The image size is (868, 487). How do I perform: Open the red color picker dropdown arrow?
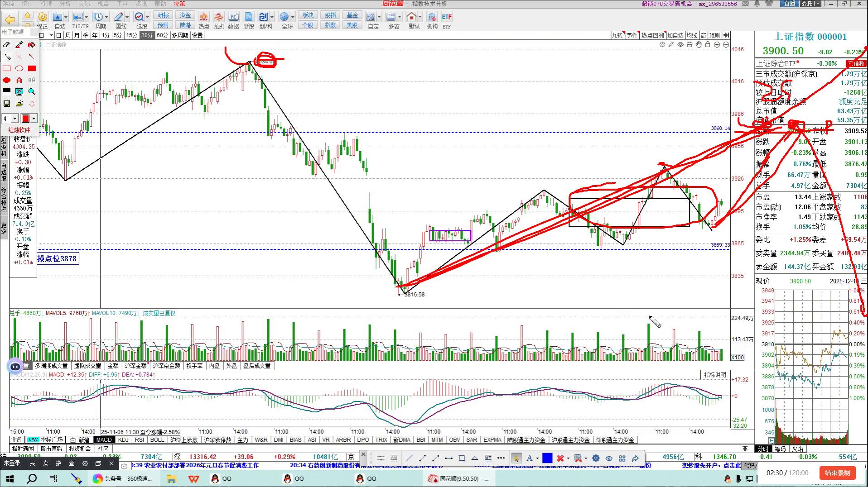34,119
